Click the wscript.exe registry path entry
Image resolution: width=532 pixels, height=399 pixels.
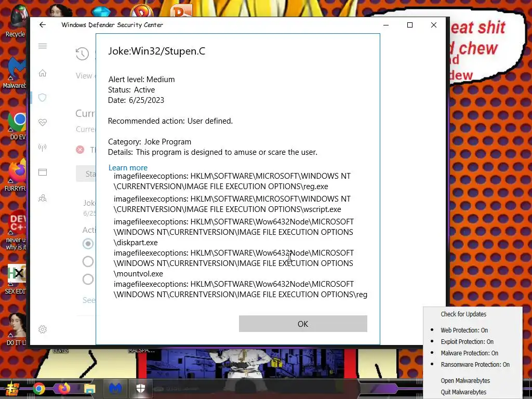tap(232, 204)
